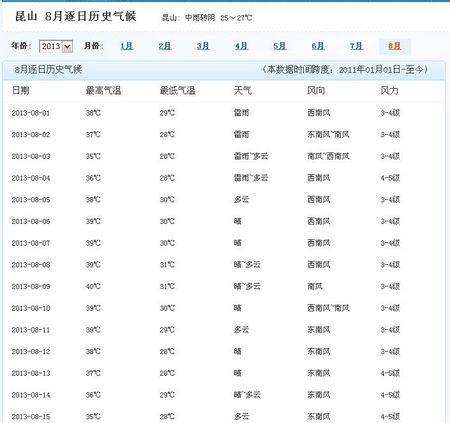
Task: Click the 本数据时间跨度 date range note
Action: (x=345, y=69)
